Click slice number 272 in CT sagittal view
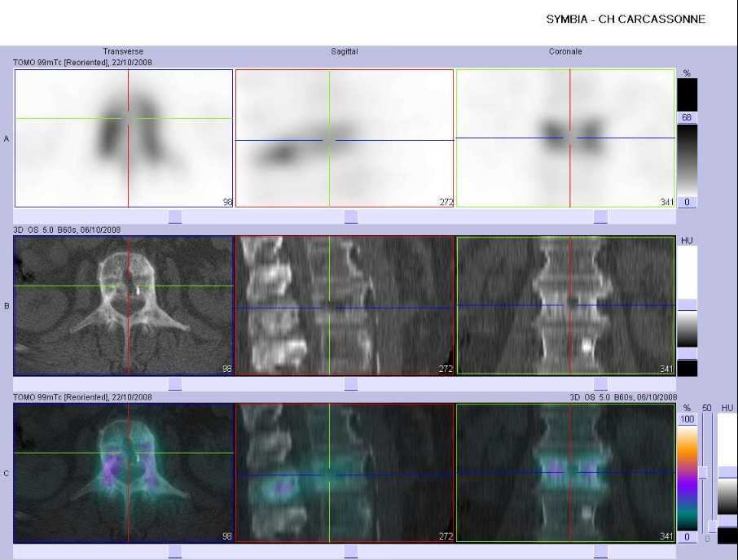Image resolution: width=738 pixels, height=560 pixels. pos(446,369)
